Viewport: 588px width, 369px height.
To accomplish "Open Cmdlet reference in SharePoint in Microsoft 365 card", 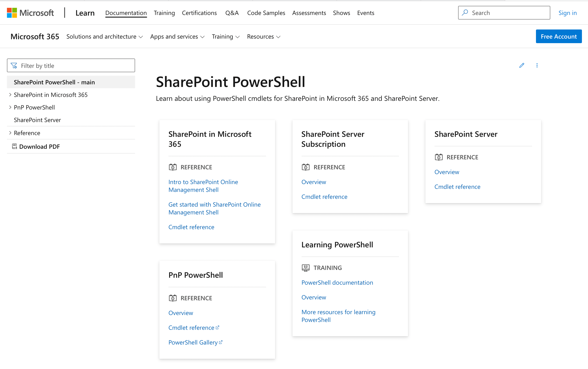I will [x=191, y=227].
